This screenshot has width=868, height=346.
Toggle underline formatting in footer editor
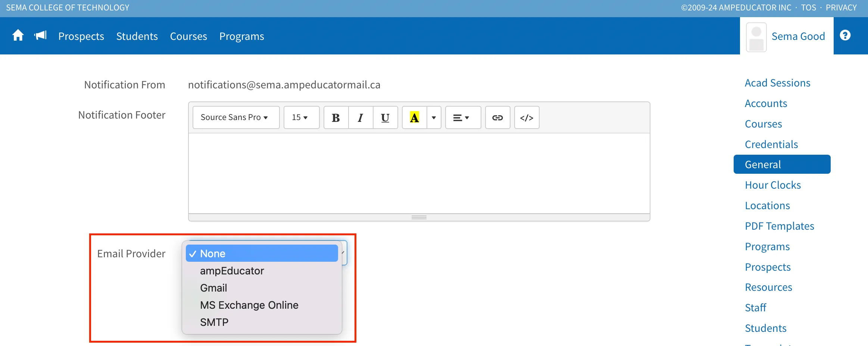coord(385,118)
